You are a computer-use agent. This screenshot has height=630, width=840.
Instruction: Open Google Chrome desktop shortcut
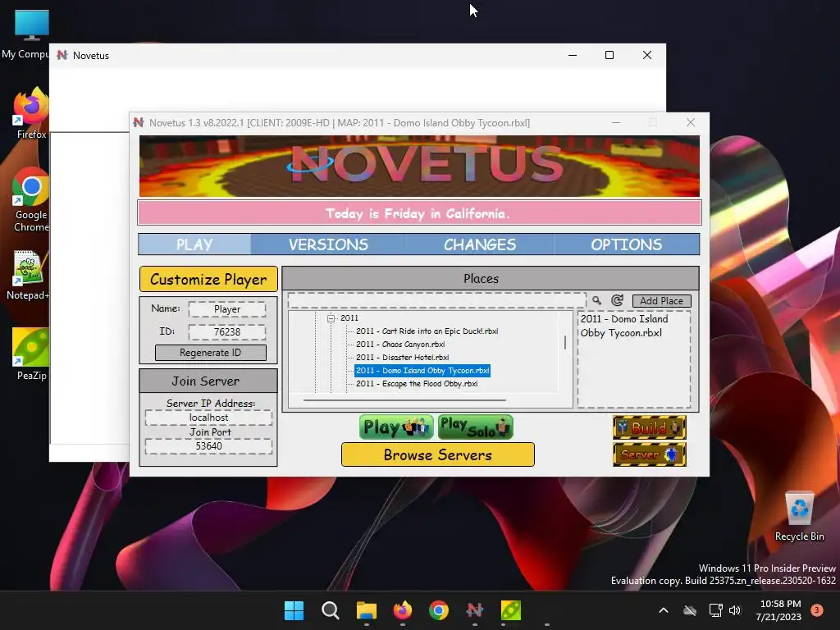point(31,199)
